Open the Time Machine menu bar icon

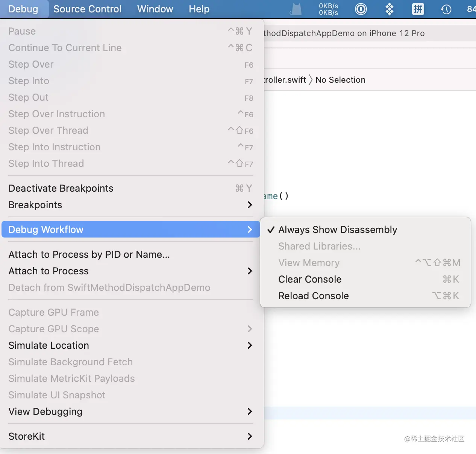pyautogui.click(x=446, y=9)
